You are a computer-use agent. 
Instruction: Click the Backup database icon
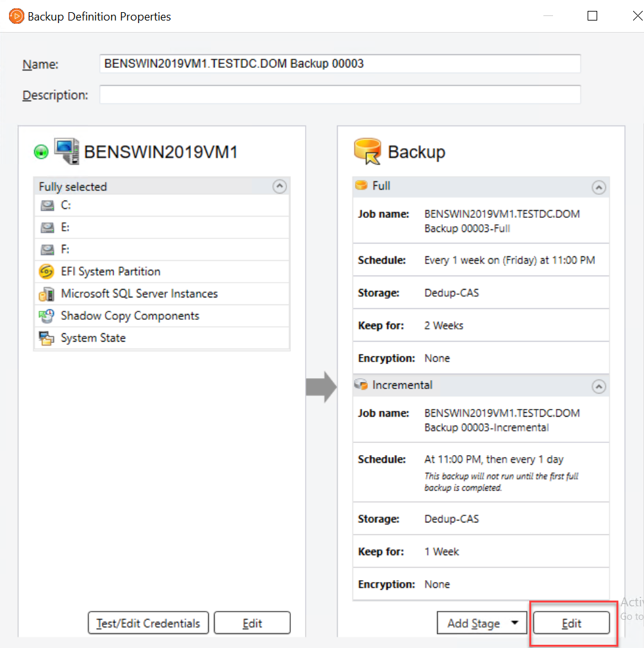point(368,151)
